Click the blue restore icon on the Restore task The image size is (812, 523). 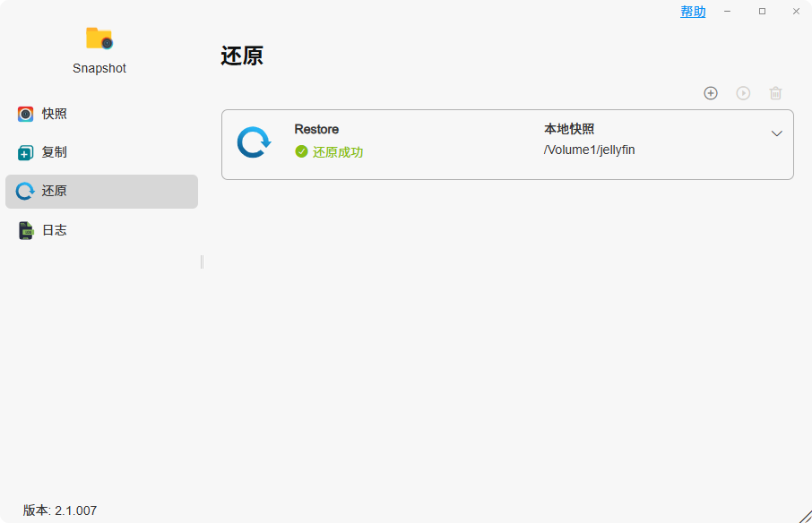tap(253, 140)
